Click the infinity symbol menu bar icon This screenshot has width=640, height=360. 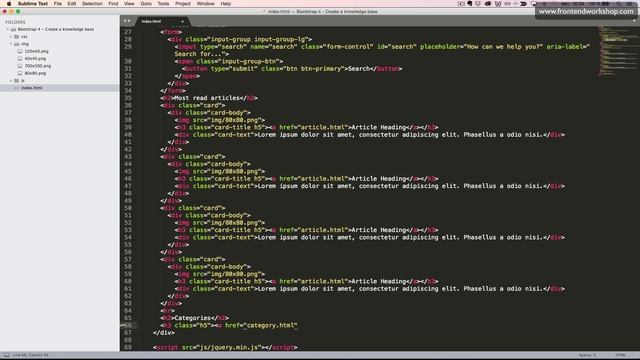(x=507, y=4)
